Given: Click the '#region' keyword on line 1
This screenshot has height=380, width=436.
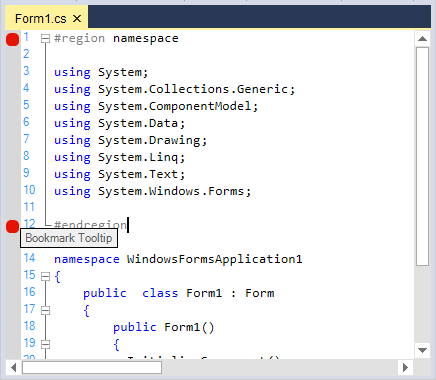Looking at the screenshot, I should click(80, 39).
